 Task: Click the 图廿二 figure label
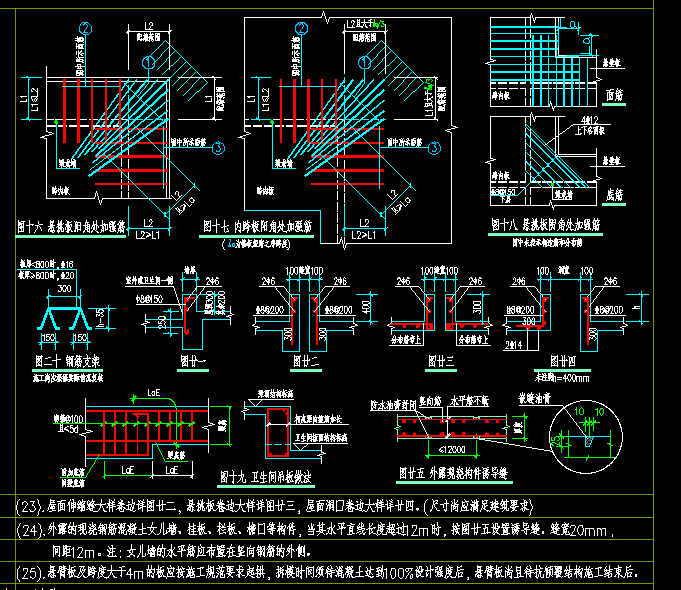306,361
